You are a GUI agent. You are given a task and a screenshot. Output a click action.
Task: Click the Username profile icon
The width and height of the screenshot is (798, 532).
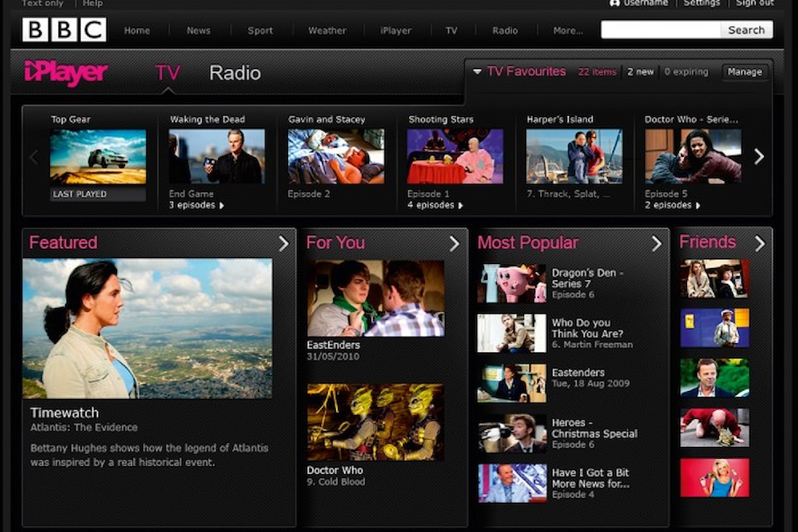tap(614, 3)
